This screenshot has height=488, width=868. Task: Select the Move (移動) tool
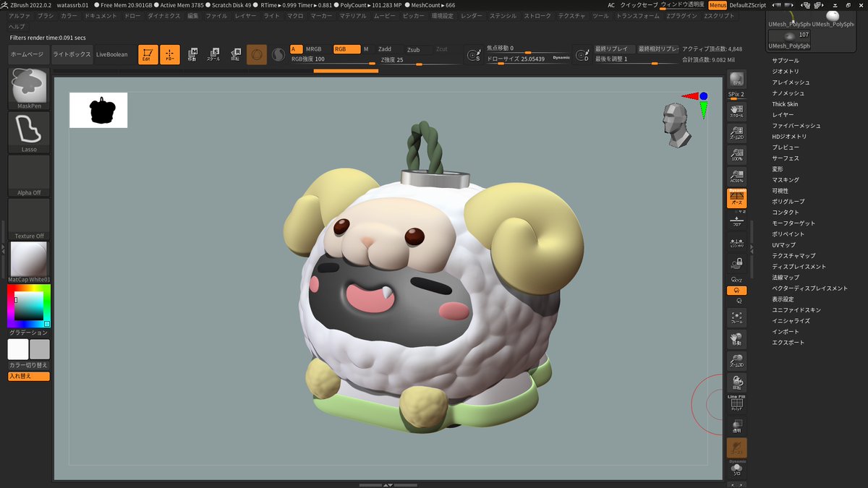click(192, 54)
